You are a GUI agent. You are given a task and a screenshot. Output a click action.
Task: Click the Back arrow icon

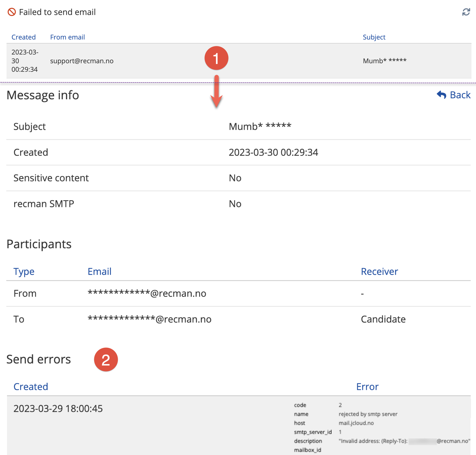click(441, 95)
